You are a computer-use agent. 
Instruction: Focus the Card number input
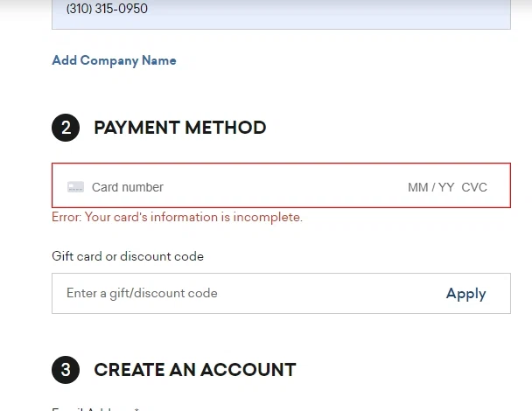[128, 187]
